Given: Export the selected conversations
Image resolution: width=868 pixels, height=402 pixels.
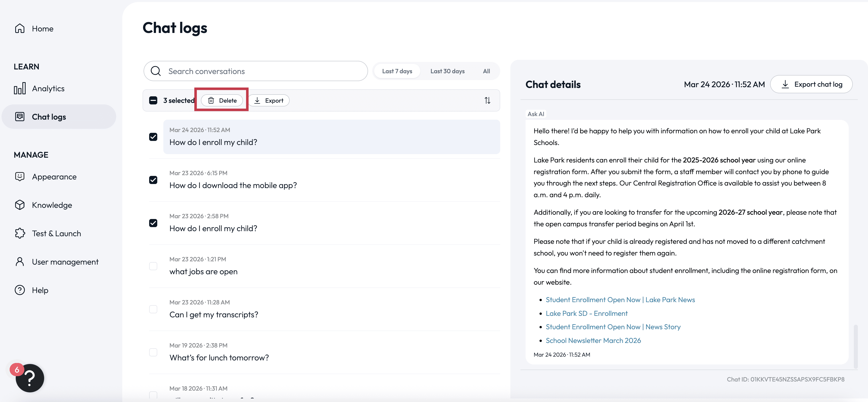Looking at the screenshot, I should (x=269, y=100).
